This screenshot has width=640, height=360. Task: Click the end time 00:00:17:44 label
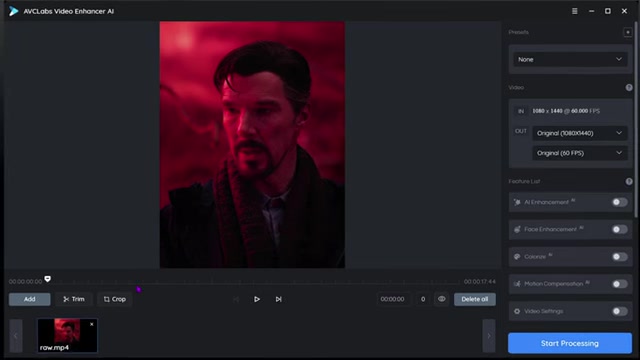480,282
